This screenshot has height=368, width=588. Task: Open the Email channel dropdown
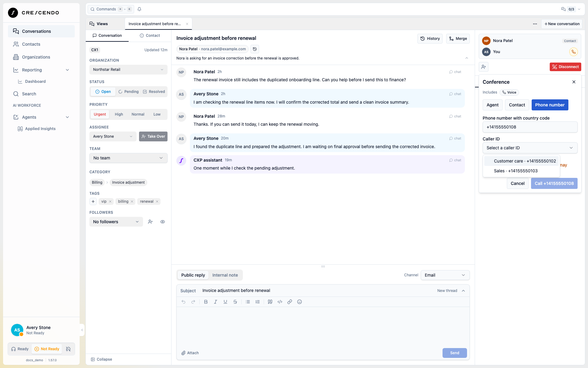pyautogui.click(x=445, y=275)
